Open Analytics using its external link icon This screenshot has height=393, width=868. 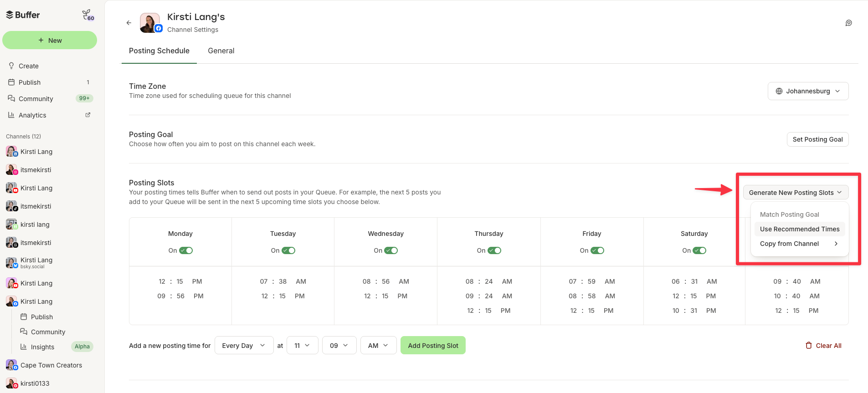click(87, 114)
